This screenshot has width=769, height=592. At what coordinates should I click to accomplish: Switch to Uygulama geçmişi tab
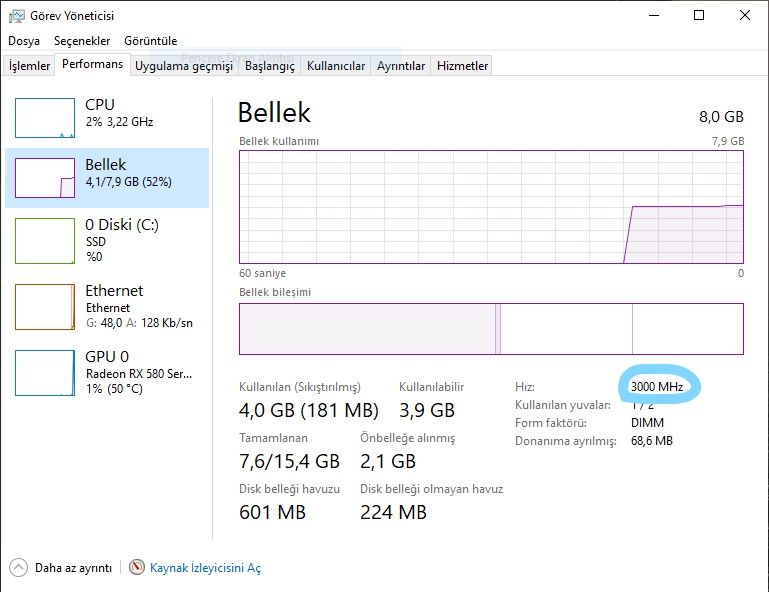point(183,66)
